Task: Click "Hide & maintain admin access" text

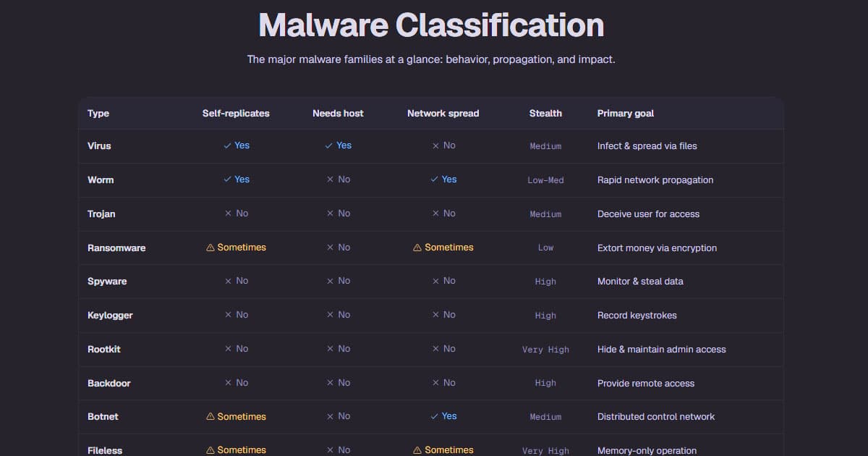Action: 662,349
